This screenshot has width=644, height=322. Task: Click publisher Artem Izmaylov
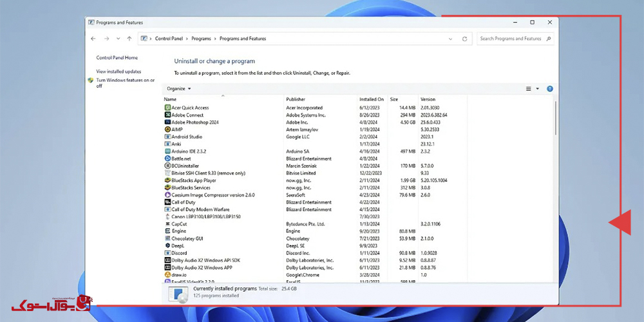[x=302, y=130]
